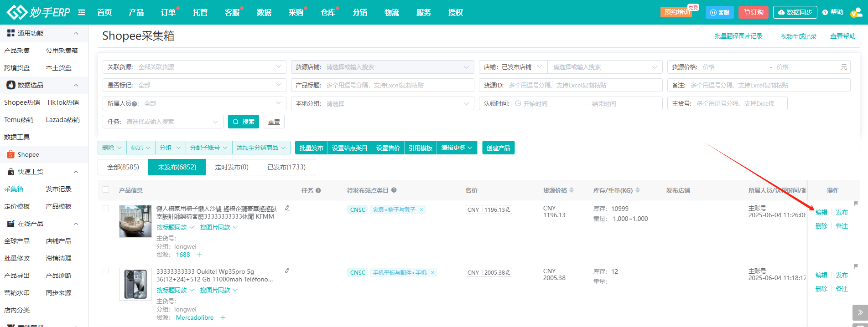Sort by 库存/重量(KG) column arrows
Screen dimensions: 868x327
click(x=638, y=190)
